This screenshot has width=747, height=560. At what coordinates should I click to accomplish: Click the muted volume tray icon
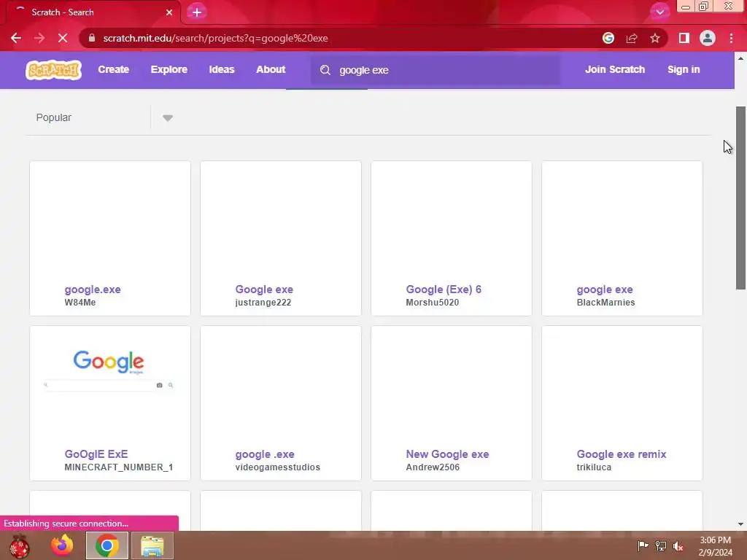point(678,546)
